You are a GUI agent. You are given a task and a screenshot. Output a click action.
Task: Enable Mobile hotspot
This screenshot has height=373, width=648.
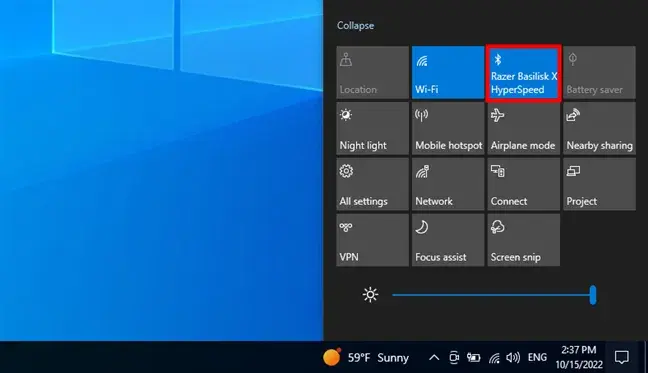(x=448, y=128)
